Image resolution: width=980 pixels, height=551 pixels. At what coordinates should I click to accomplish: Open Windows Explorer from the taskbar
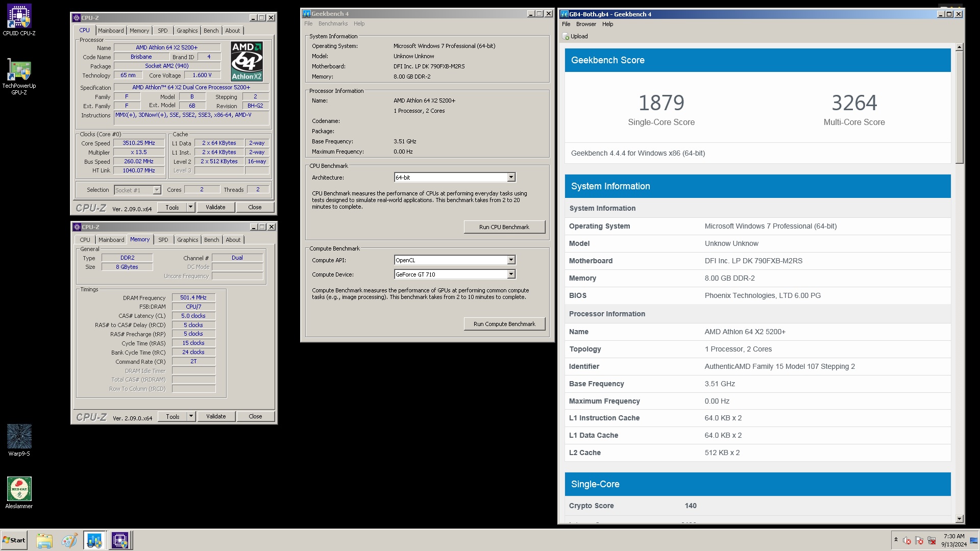click(44, 540)
